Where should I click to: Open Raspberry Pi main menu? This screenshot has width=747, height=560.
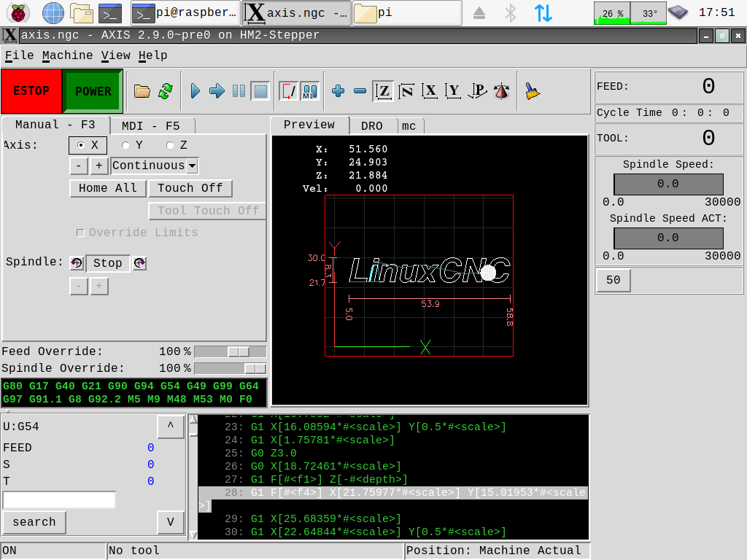pos(18,13)
